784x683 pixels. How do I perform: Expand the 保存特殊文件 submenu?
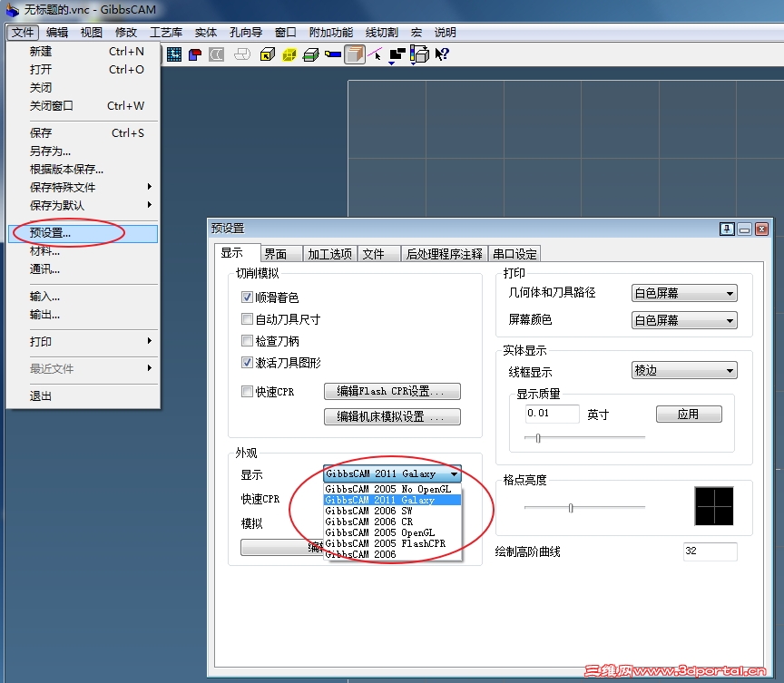(x=83, y=188)
